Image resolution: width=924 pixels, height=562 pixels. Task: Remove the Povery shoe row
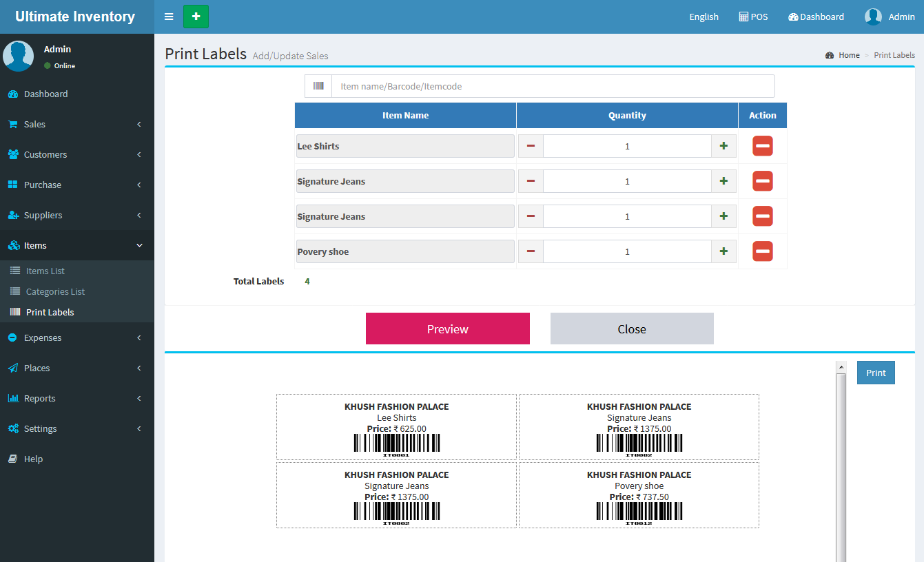tap(762, 251)
